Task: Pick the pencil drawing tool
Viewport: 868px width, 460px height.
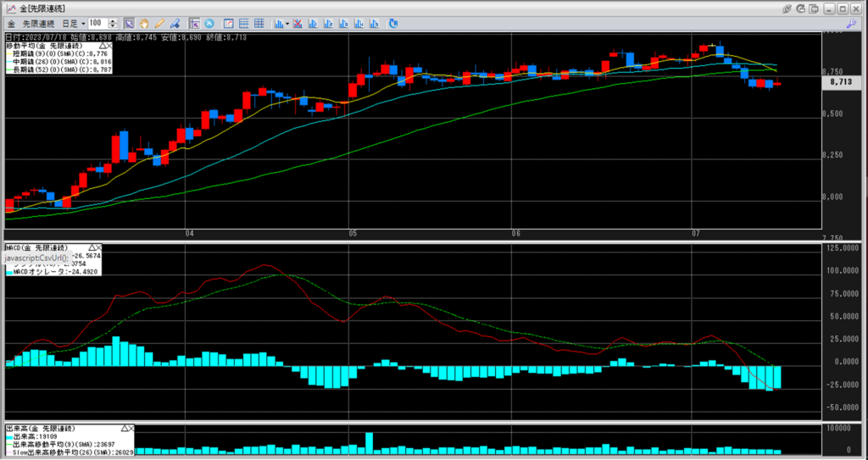Action: tap(159, 23)
